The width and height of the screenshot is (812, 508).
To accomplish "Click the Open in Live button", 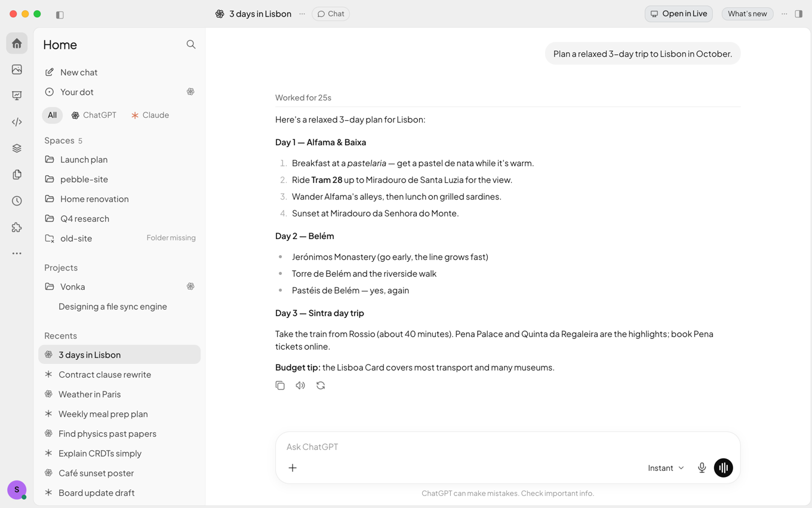I will [679, 14].
